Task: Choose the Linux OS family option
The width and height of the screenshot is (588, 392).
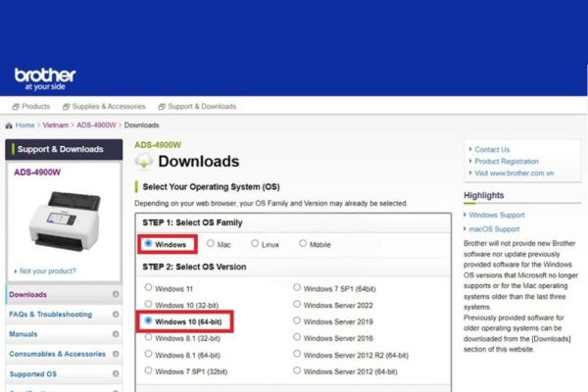Action: point(255,244)
